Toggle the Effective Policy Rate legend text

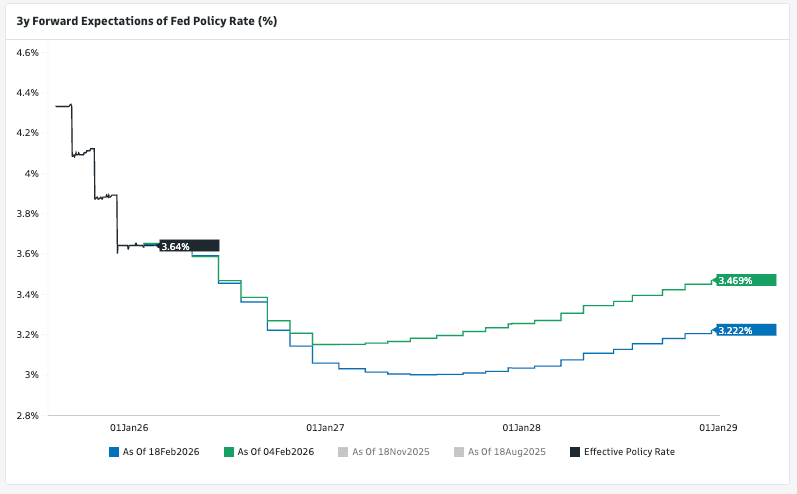pyautogui.click(x=629, y=452)
